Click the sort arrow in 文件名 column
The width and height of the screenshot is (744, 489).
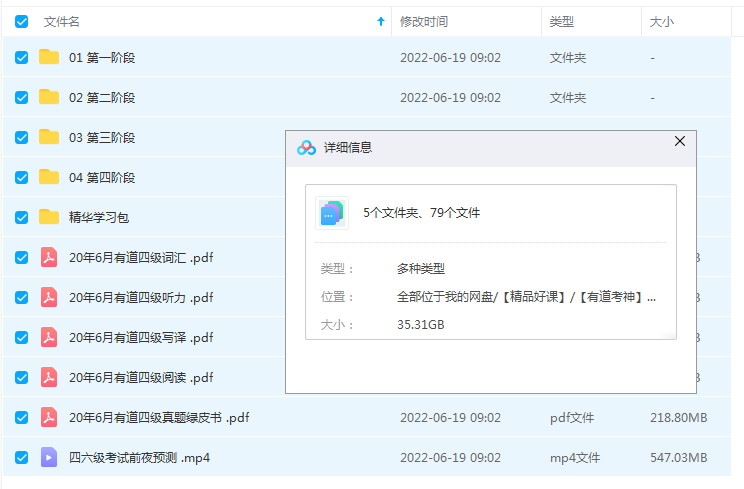(x=380, y=21)
